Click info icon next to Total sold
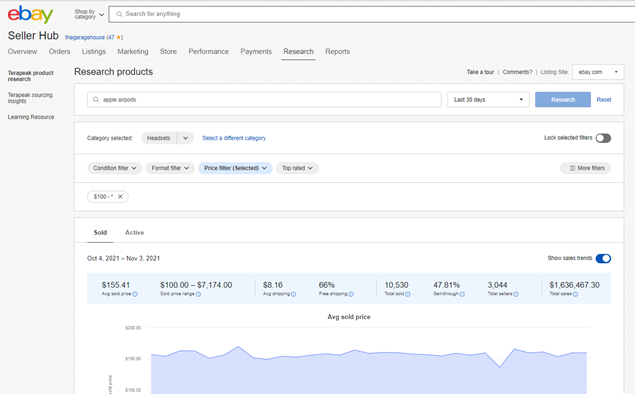The image size is (635, 394). tap(407, 294)
